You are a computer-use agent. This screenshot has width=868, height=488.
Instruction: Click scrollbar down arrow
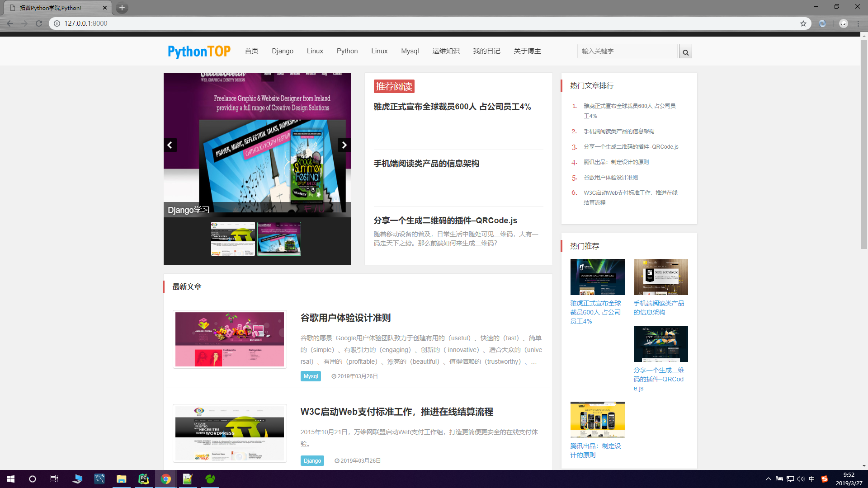864,466
